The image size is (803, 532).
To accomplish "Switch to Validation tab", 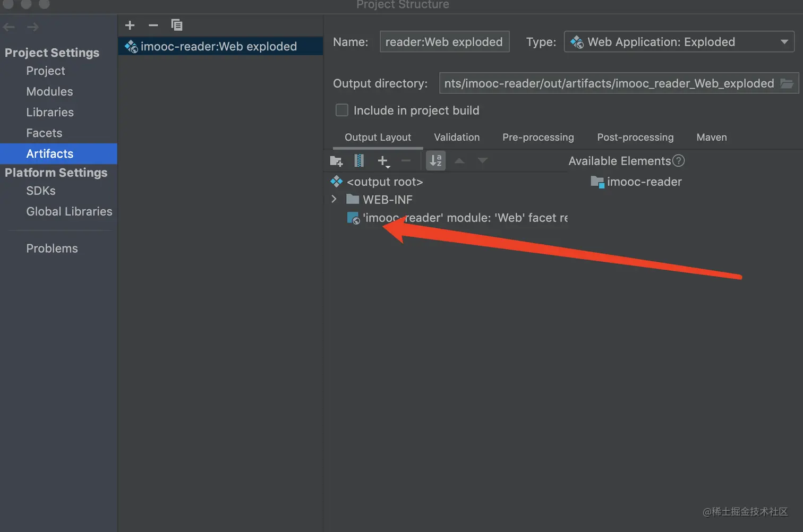I will pyautogui.click(x=457, y=138).
